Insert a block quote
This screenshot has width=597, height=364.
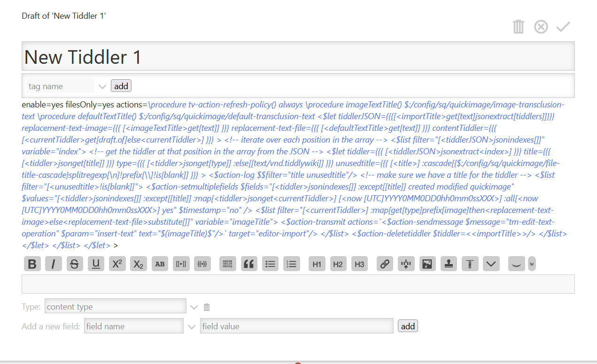(x=249, y=264)
